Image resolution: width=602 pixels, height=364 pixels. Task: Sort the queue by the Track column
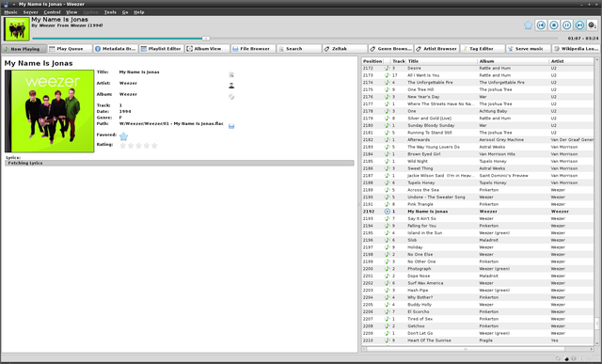tap(399, 61)
